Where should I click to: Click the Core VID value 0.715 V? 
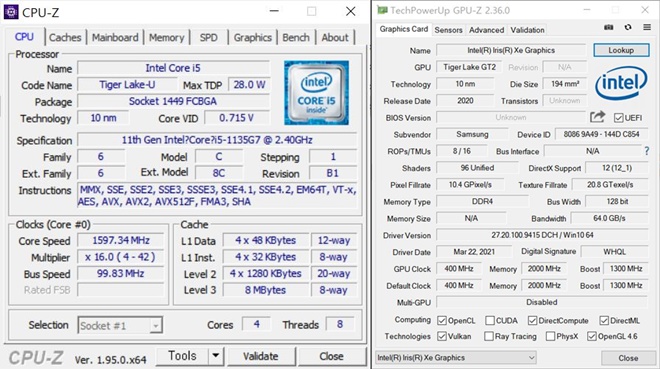point(236,118)
